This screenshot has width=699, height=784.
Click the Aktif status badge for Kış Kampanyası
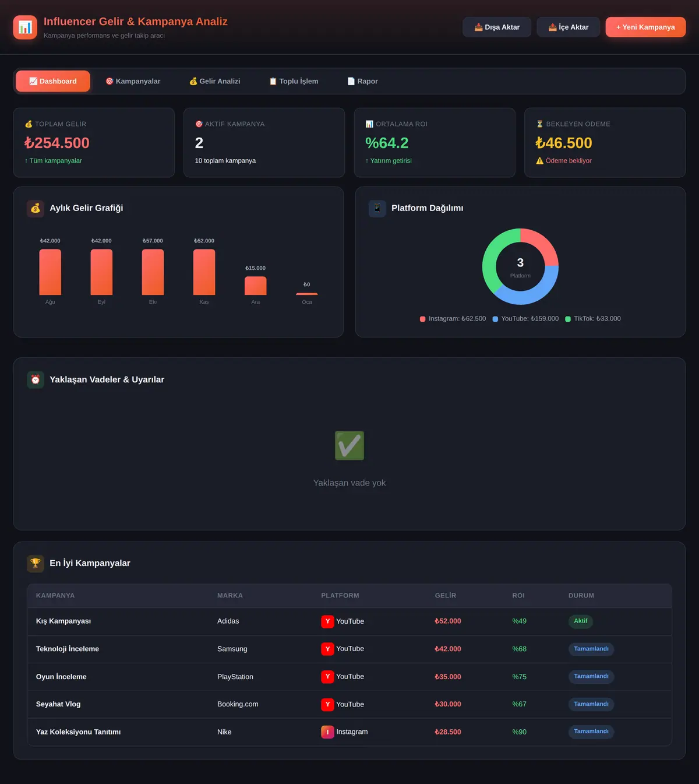click(581, 621)
